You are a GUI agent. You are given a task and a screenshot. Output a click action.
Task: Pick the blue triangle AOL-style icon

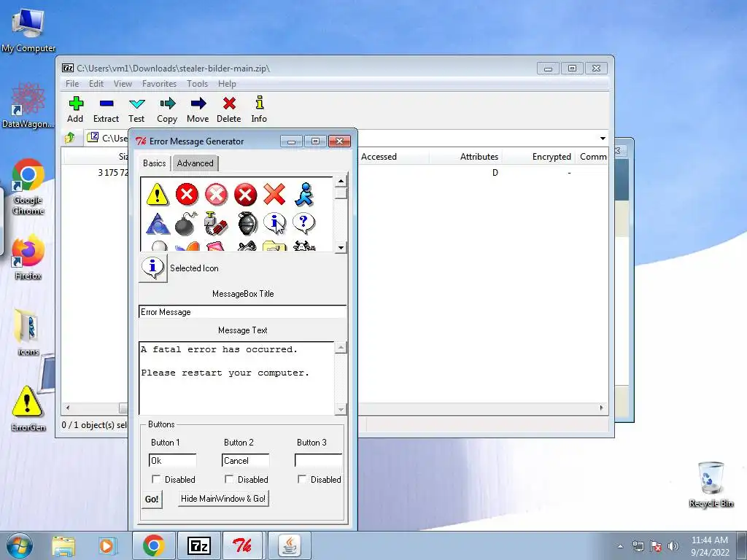click(x=158, y=224)
